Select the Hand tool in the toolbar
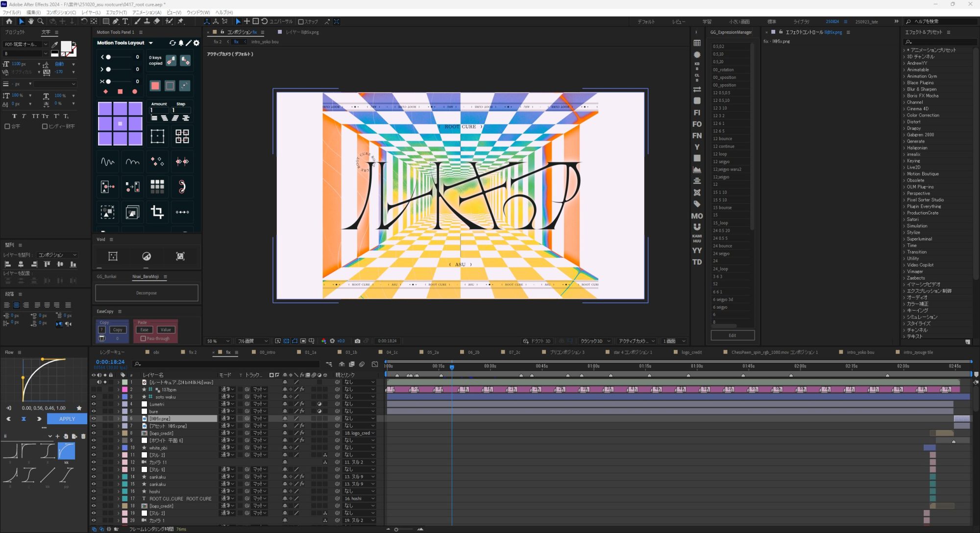This screenshot has width=980, height=533. (31, 22)
